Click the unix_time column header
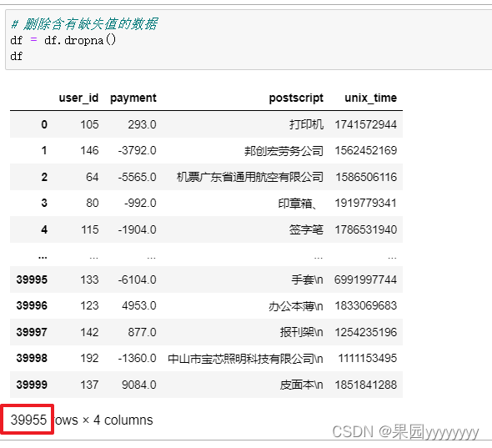Image resolution: width=492 pixels, height=448 pixels. [x=370, y=98]
